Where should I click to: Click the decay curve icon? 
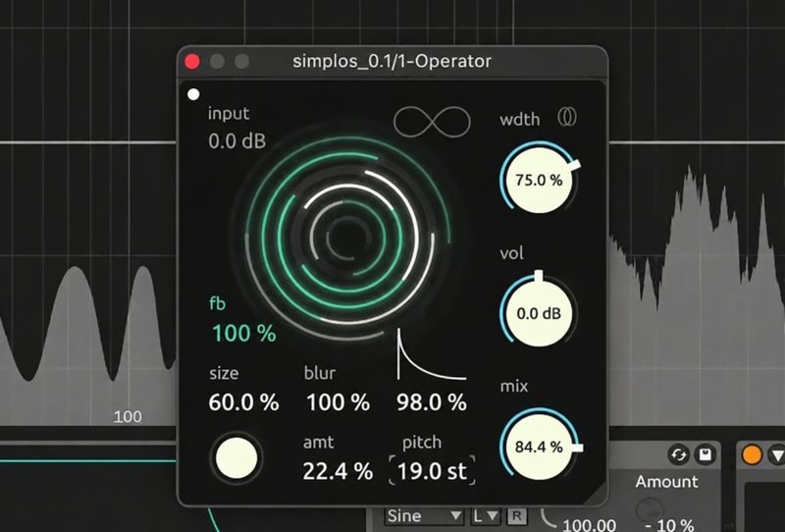pos(432,354)
